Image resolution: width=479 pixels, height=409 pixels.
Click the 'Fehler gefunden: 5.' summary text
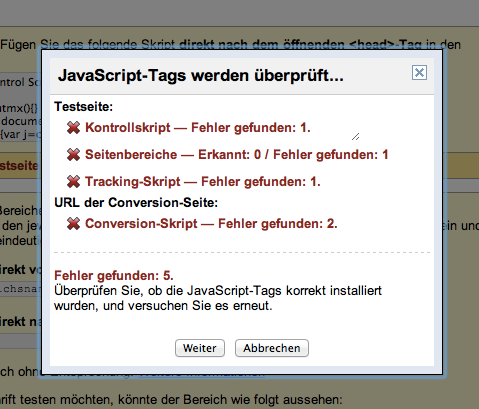[x=114, y=276]
